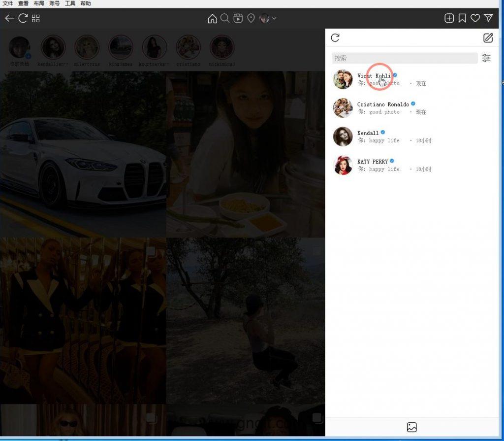Expand the profile avatar account dropdown
The height and width of the screenshot is (441, 504).
[x=268, y=18]
